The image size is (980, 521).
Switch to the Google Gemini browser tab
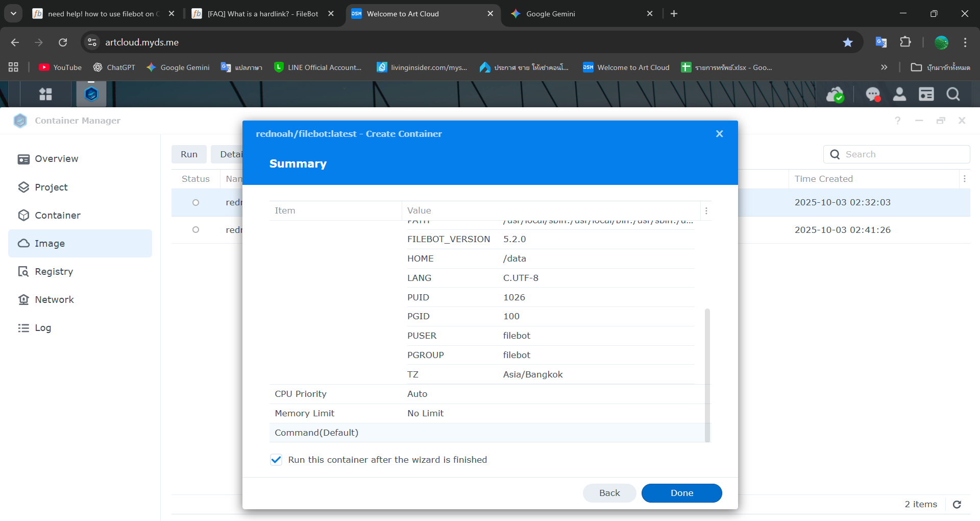(580, 14)
